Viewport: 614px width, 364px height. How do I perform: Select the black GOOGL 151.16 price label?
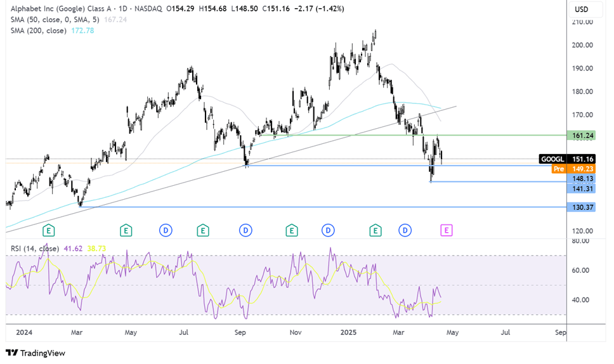[567, 159]
